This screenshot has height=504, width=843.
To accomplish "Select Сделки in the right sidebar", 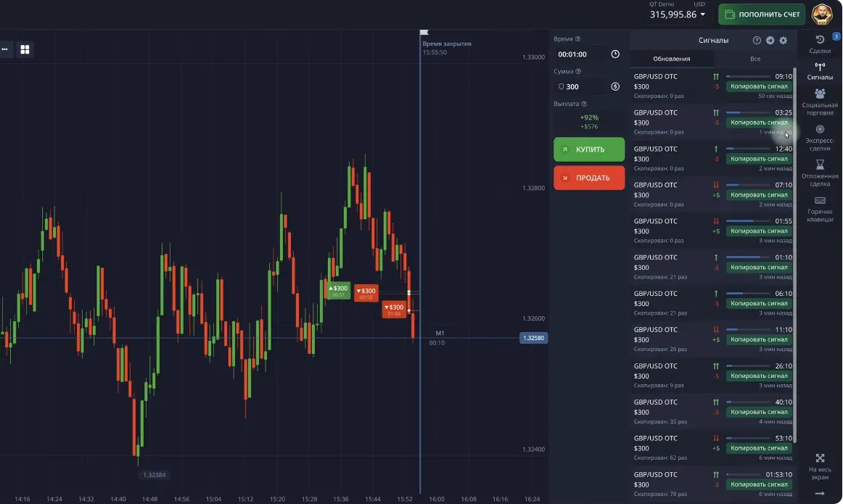I will click(x=820, y=44).
